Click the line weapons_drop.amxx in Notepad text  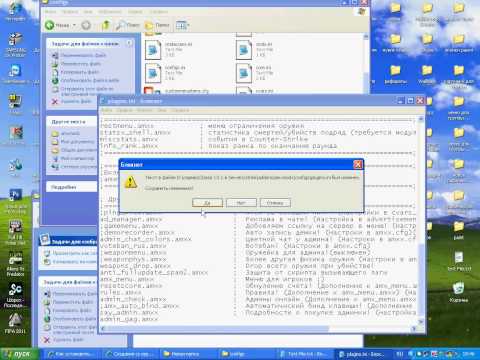pos(135,266)
